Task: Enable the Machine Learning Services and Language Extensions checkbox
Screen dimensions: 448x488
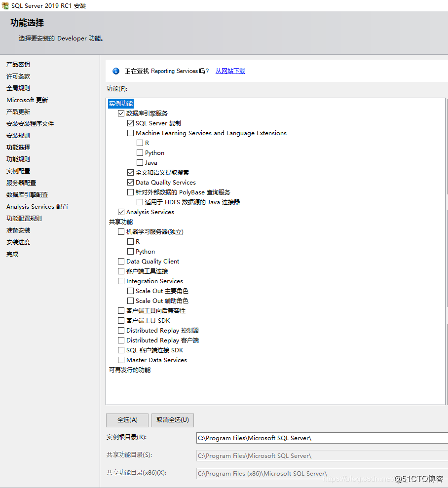Action: (130, 133)
